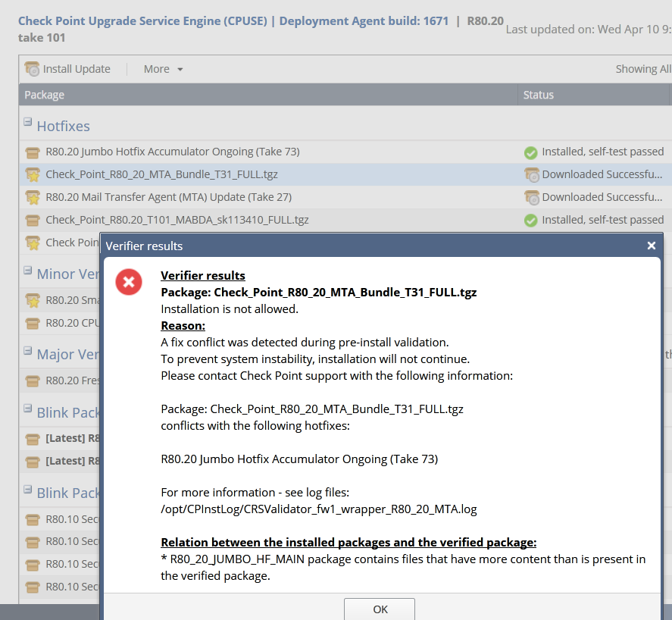
Task: Click package icon of second [Latest] R8 row
Action: 33,462
